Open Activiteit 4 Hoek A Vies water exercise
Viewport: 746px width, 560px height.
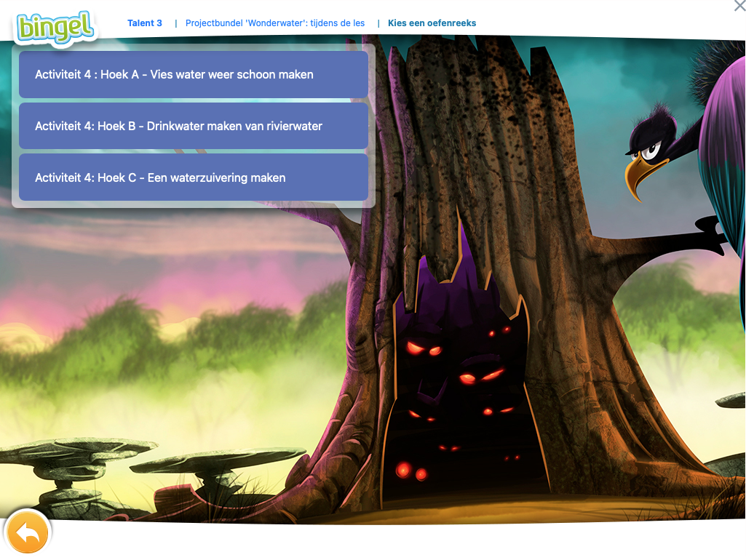(x=194, y=75)
